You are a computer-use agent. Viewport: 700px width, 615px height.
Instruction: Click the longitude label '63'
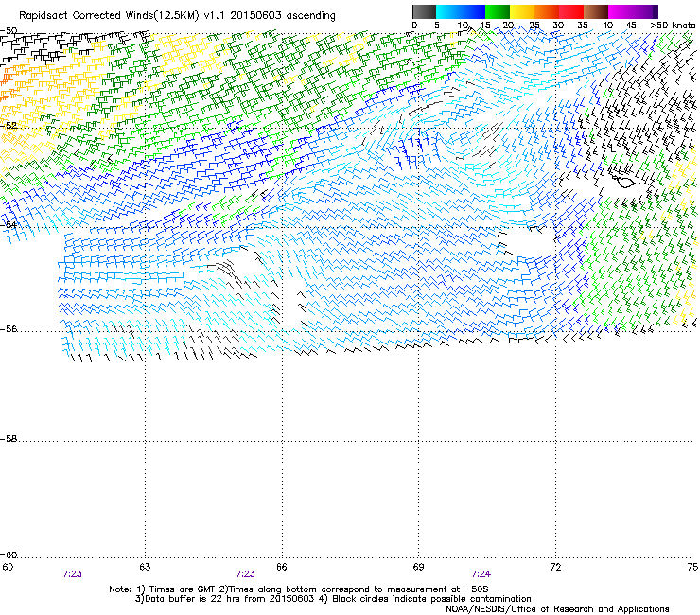tap(145, 567)
